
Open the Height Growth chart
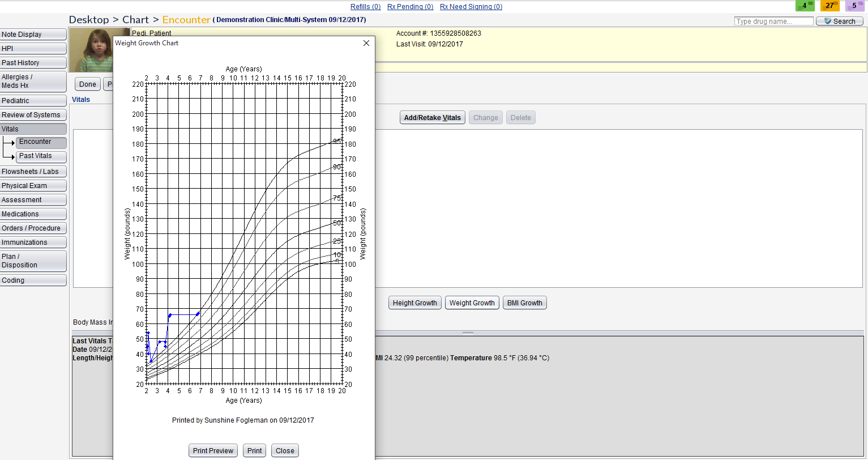[415, 303]
